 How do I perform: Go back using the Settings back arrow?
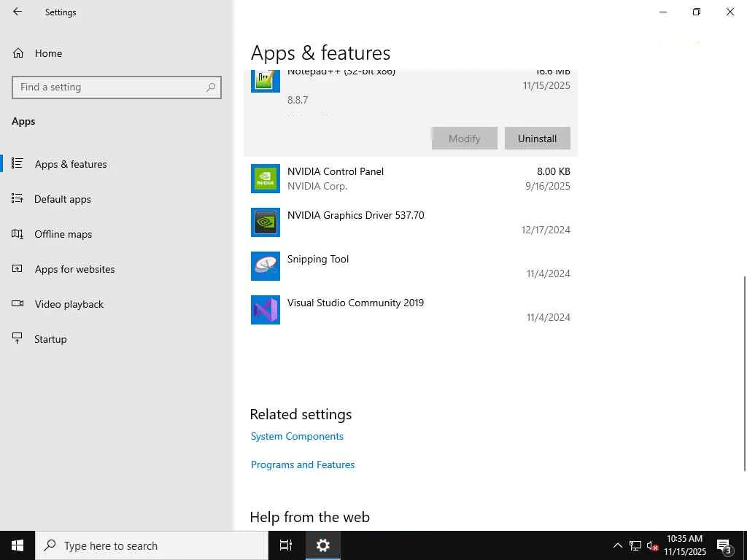[x=18, y=12]
